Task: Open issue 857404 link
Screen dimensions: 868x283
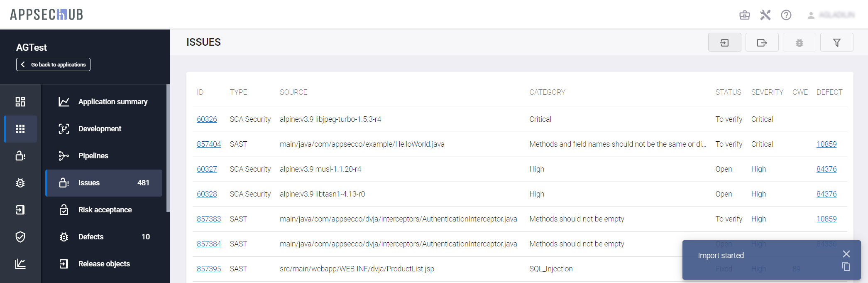Action: [x=208, y=144]
